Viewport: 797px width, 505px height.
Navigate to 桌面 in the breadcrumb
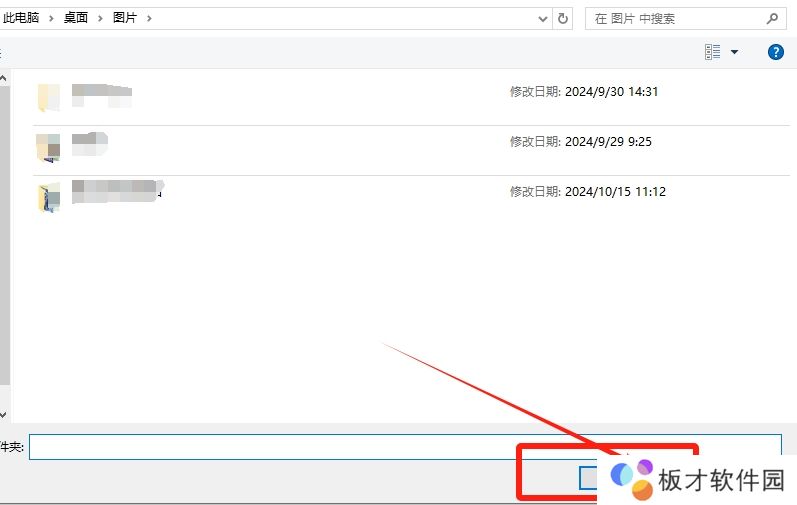74,18
